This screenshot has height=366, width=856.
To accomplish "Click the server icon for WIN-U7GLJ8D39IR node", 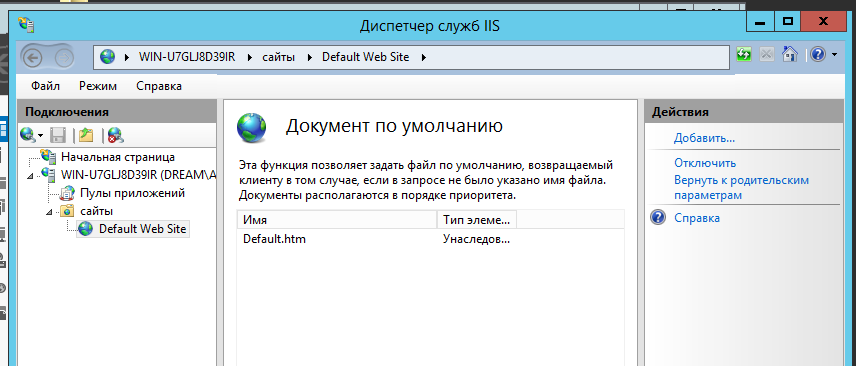I will [49, 175].
